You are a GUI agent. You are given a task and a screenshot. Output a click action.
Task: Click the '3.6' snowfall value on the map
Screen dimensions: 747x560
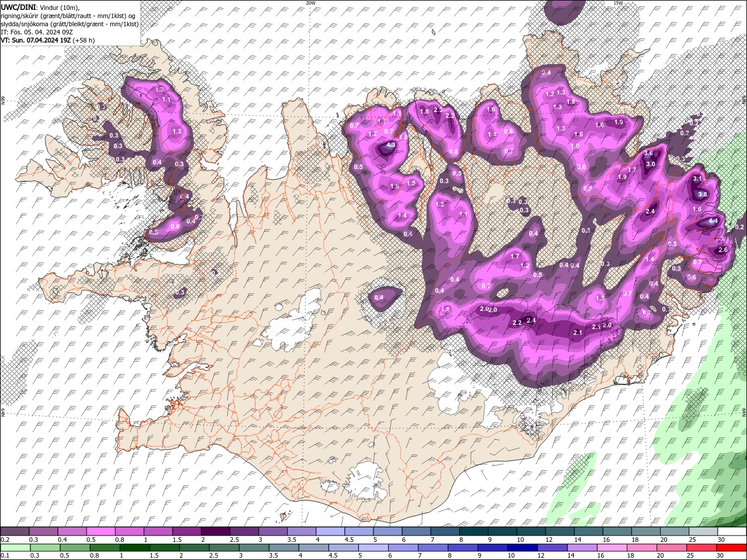coord(648,153)
